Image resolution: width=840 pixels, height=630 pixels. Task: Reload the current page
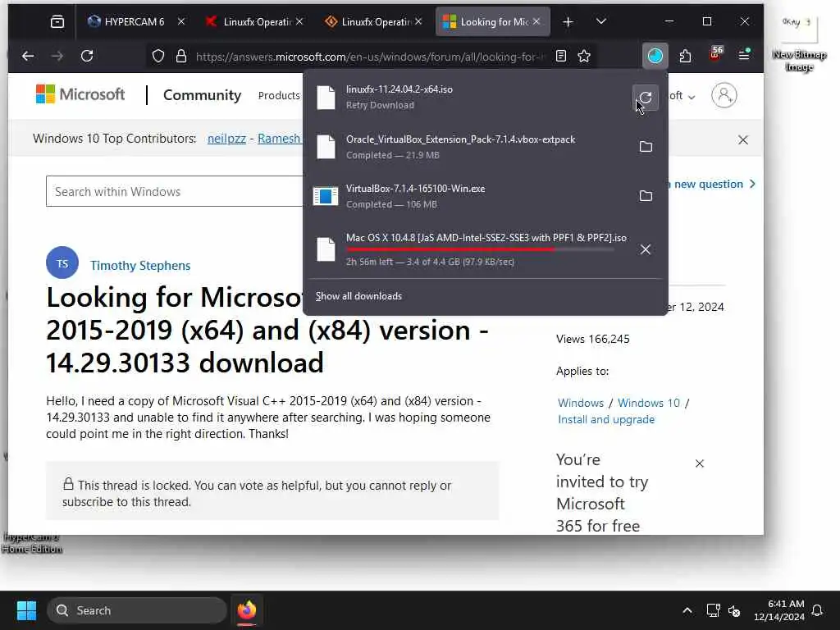tap(87, 56)
